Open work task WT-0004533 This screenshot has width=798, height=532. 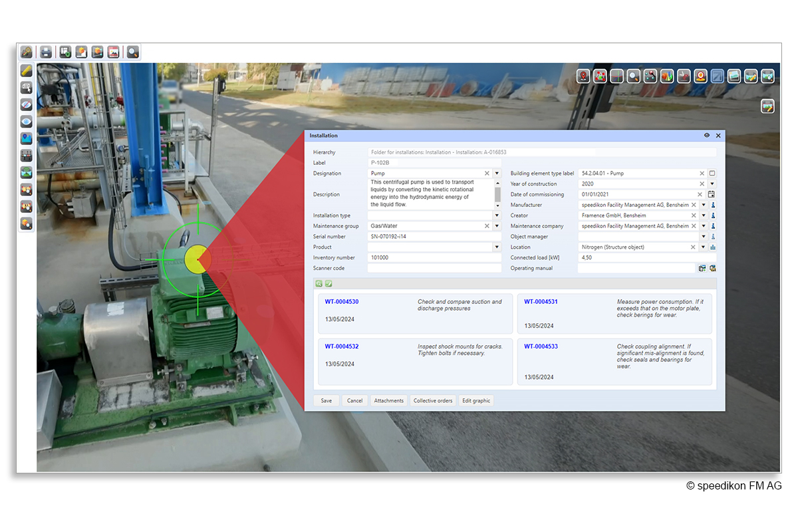(541, 346)
